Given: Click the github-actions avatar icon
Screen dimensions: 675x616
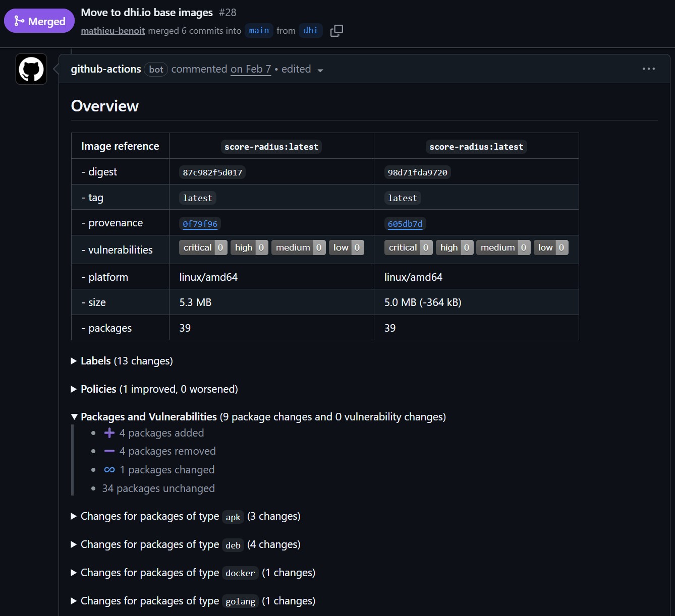Looking at the screenshot, I should [31, 69].
